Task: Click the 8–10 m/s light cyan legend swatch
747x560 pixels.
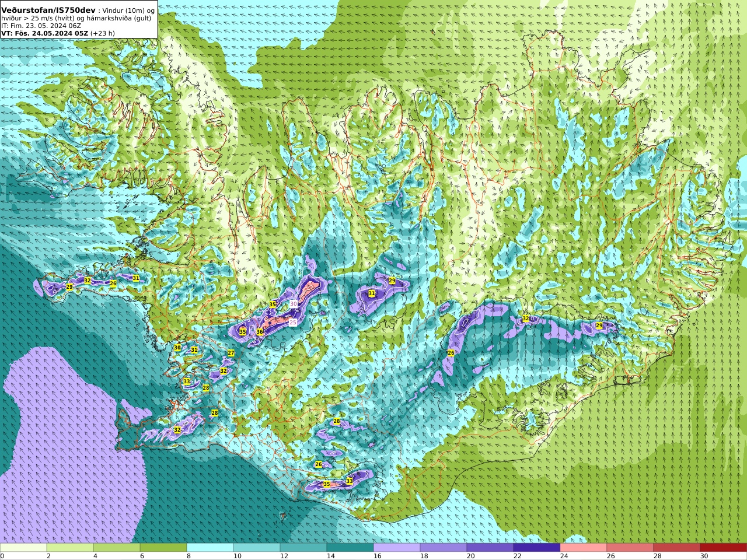Action: [210, 548]
